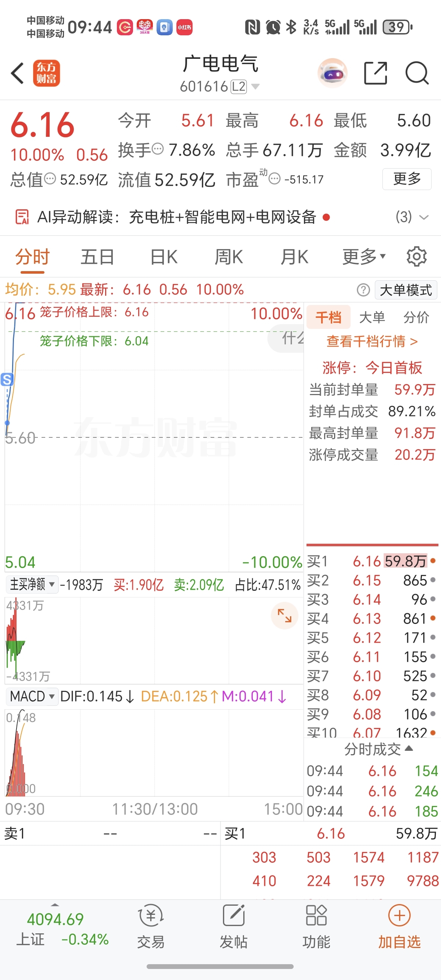Open the 主买净额 indicator dropdown
This screenshot has height=980, width=441.
point(32,584)
